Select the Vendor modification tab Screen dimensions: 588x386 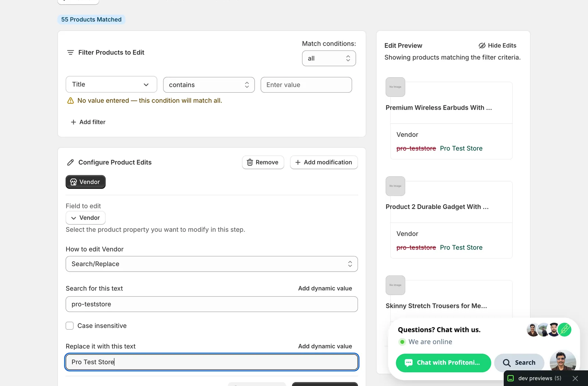tap(86, 182)
